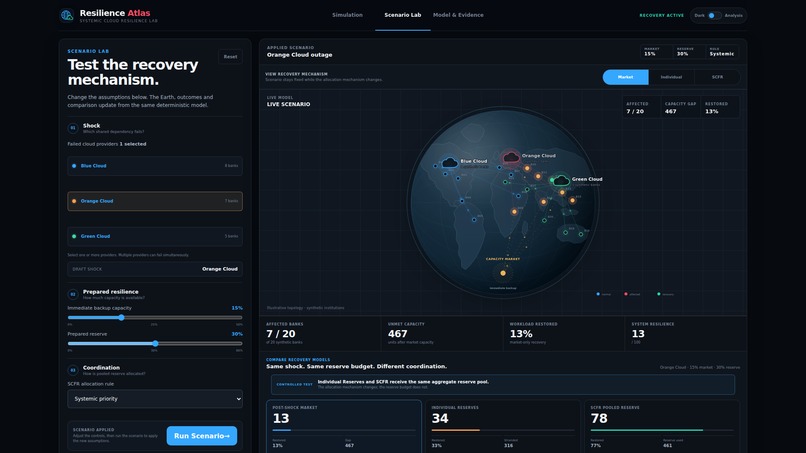Click the Post-Shock Market result card
The image size is (806, 453).
(x=343, y=427)
